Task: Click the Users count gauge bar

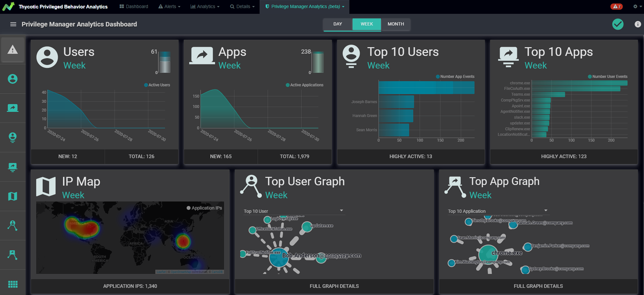Action: click(165, 63)
